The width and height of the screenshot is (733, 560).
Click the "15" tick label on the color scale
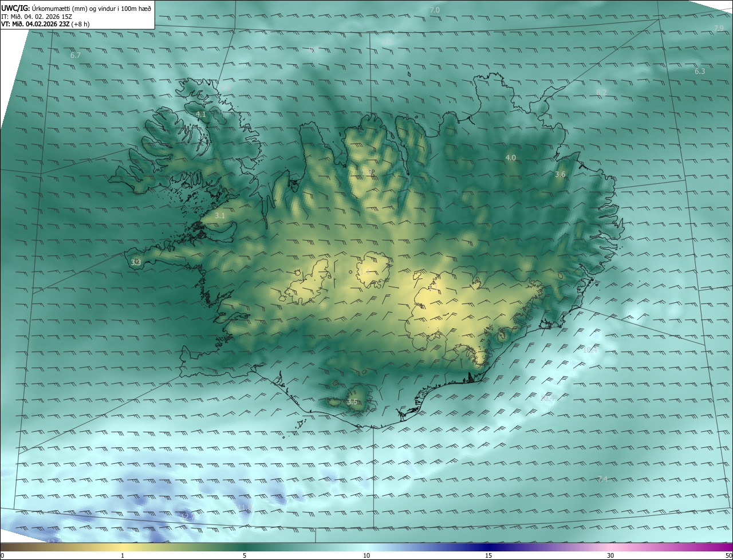[x=488, y=555]
